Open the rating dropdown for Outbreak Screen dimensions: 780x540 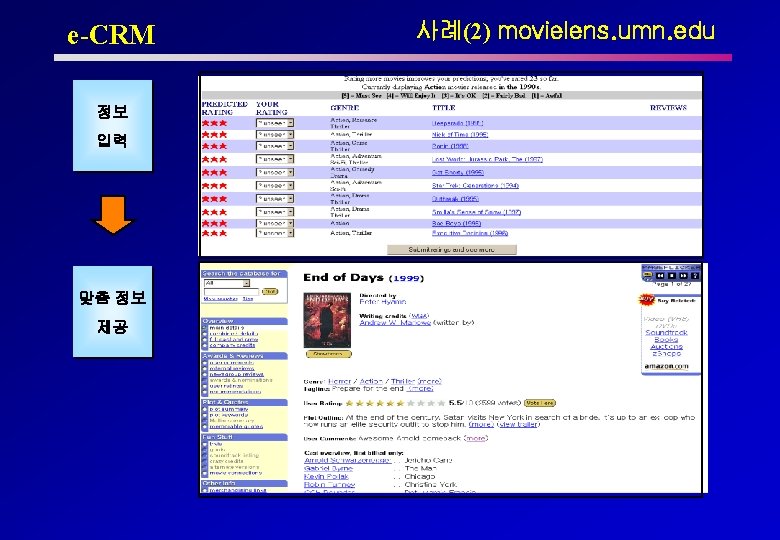275,198
